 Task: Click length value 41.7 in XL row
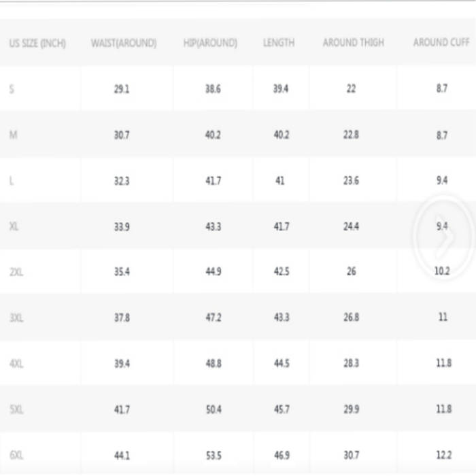pyautogui.click(x=281, y=226)
